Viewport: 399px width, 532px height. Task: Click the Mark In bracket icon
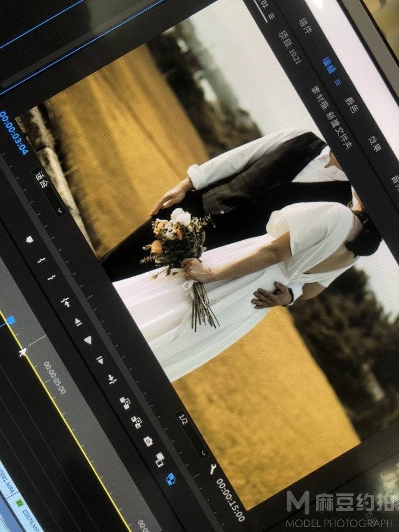tap(42, 261)
